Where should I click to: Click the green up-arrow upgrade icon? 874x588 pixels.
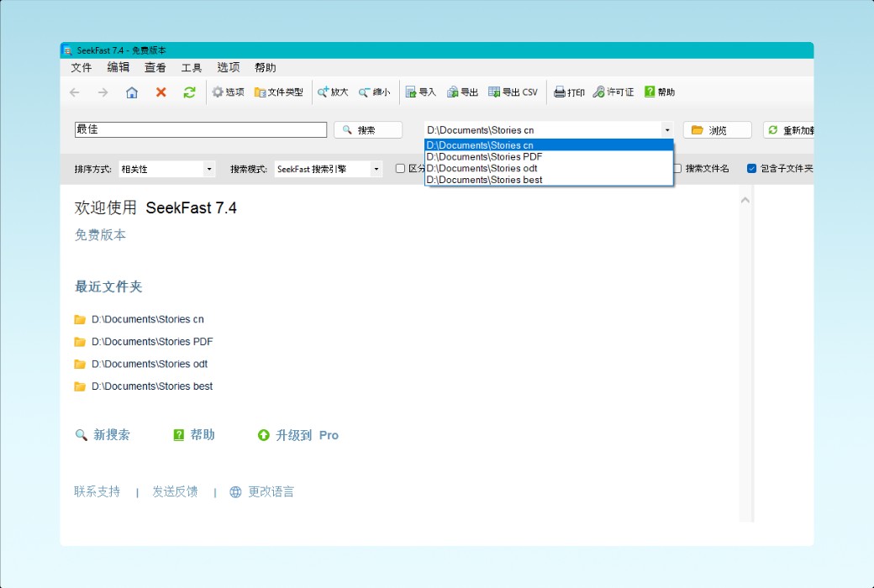264,435
